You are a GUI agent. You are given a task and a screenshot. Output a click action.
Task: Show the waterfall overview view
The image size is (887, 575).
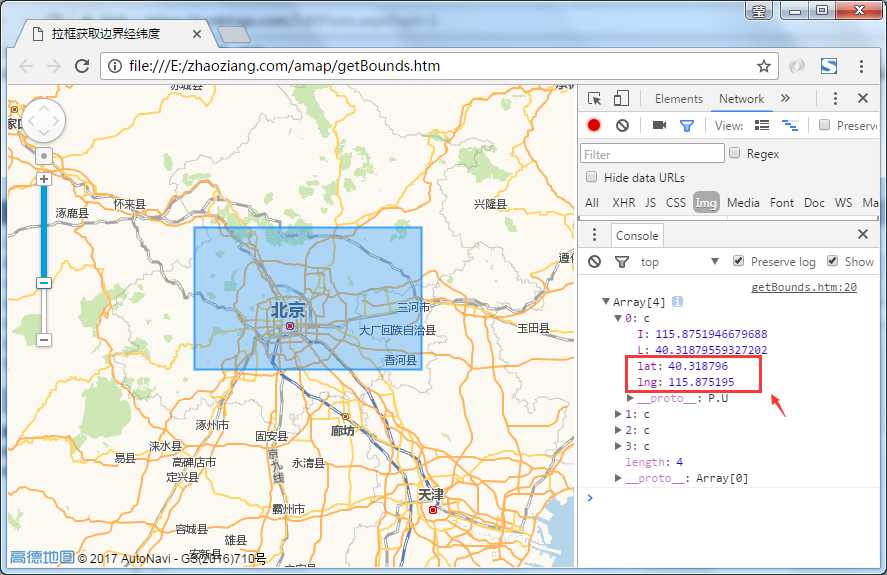coord(790,125)
